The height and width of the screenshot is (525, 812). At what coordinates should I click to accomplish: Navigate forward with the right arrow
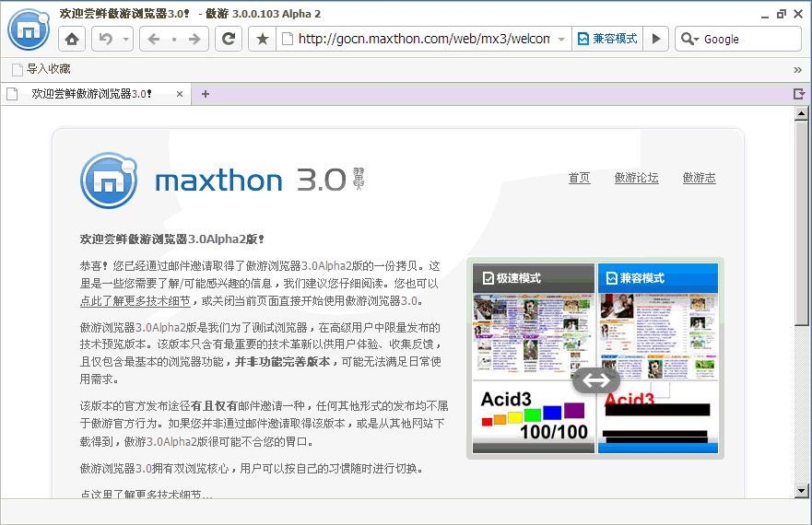[x=194, y=39]
